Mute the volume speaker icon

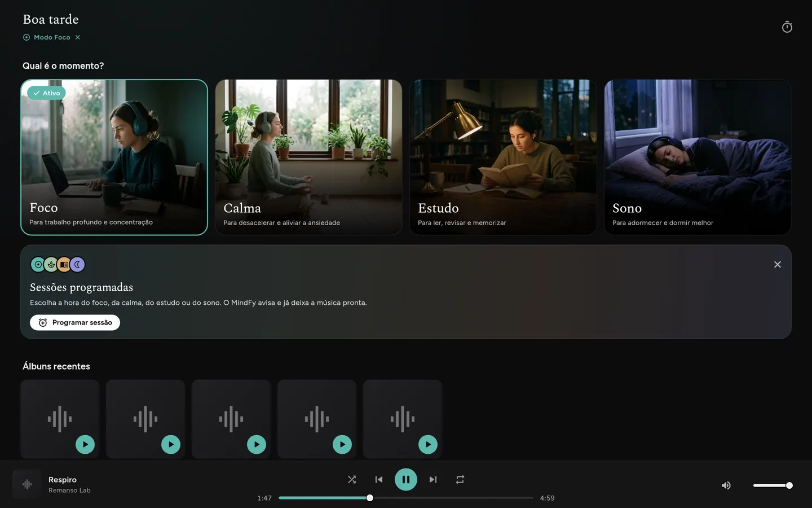click(x=726, y=485)
